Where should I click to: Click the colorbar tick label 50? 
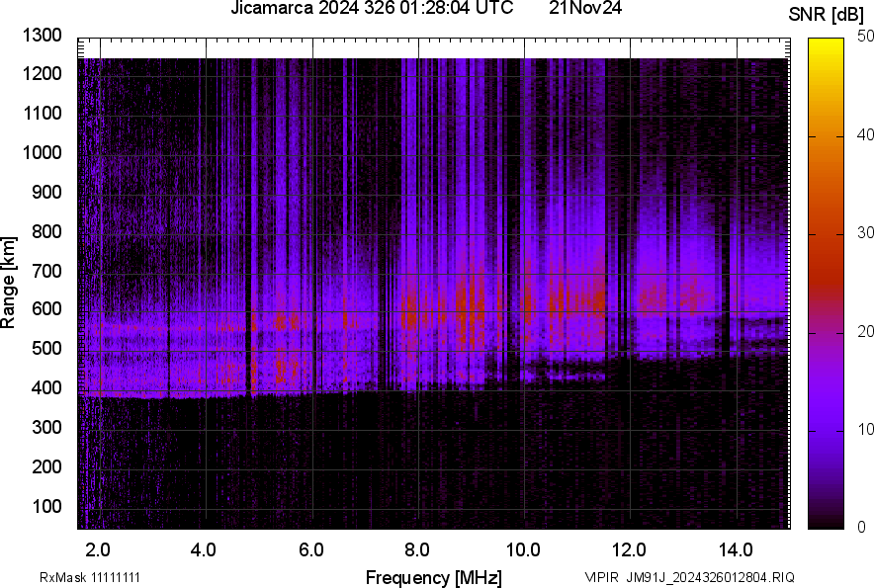pos(866,37)
